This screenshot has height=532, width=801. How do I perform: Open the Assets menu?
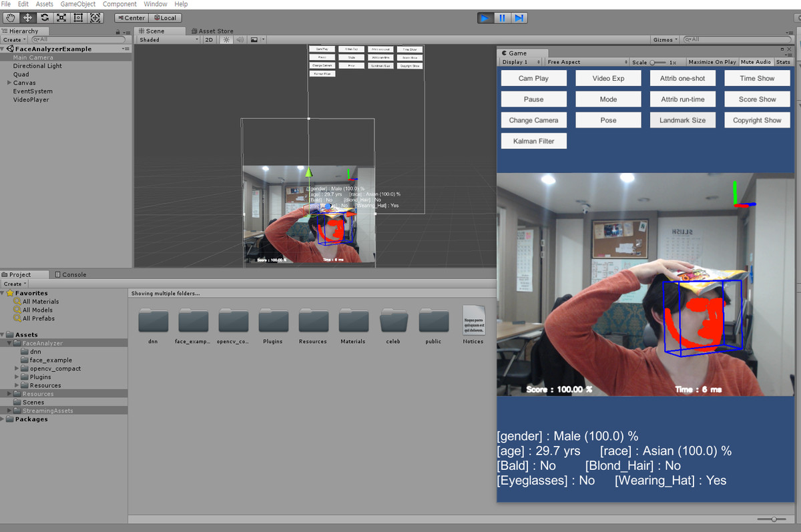[x=44, y=4]
